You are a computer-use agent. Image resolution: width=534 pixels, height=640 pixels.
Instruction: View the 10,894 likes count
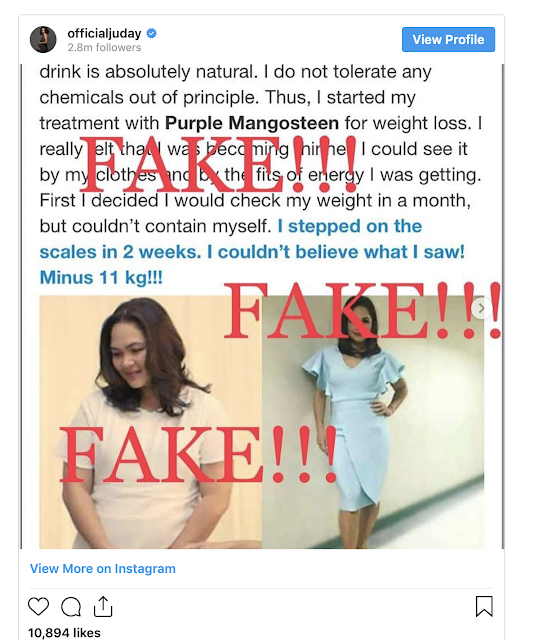coord(64,633)
